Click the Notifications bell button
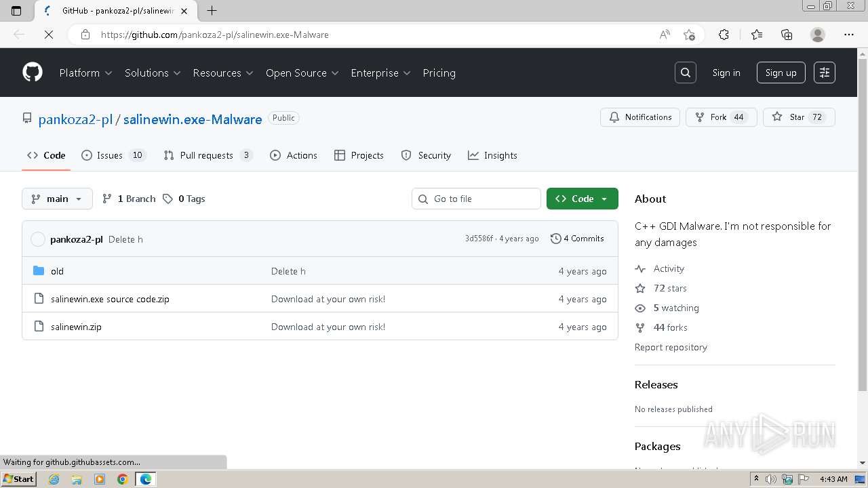The height and width of the screenshot is (488, 868). [640, 117]
